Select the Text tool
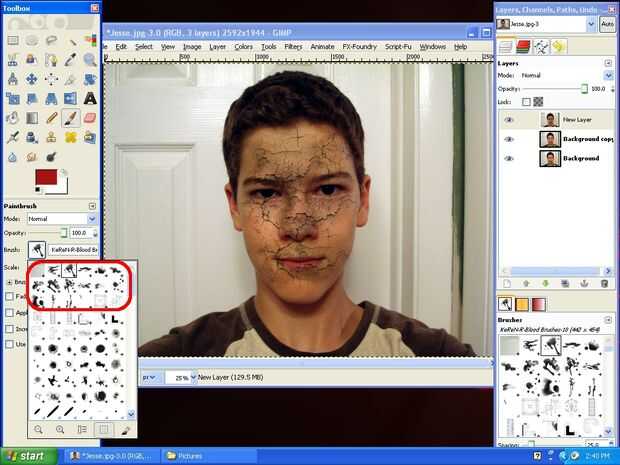 90,98
